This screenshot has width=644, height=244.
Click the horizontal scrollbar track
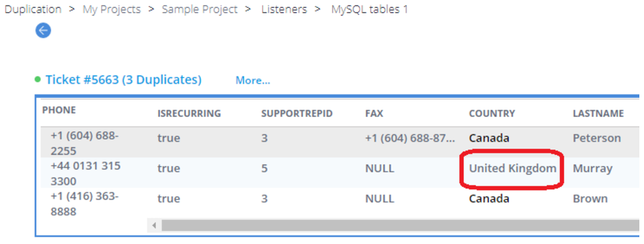[x=401, y=225]
